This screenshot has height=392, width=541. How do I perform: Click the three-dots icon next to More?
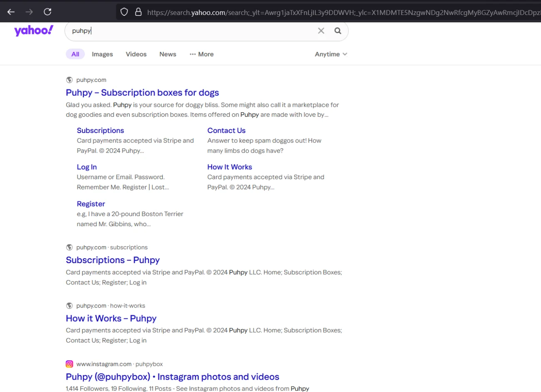coord(193,54)
